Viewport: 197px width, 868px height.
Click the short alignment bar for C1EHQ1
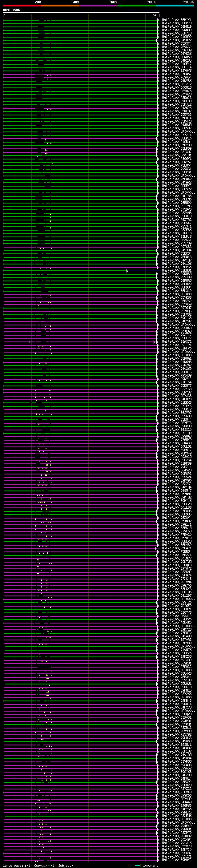pyautogui.click(x=65, y=271)
